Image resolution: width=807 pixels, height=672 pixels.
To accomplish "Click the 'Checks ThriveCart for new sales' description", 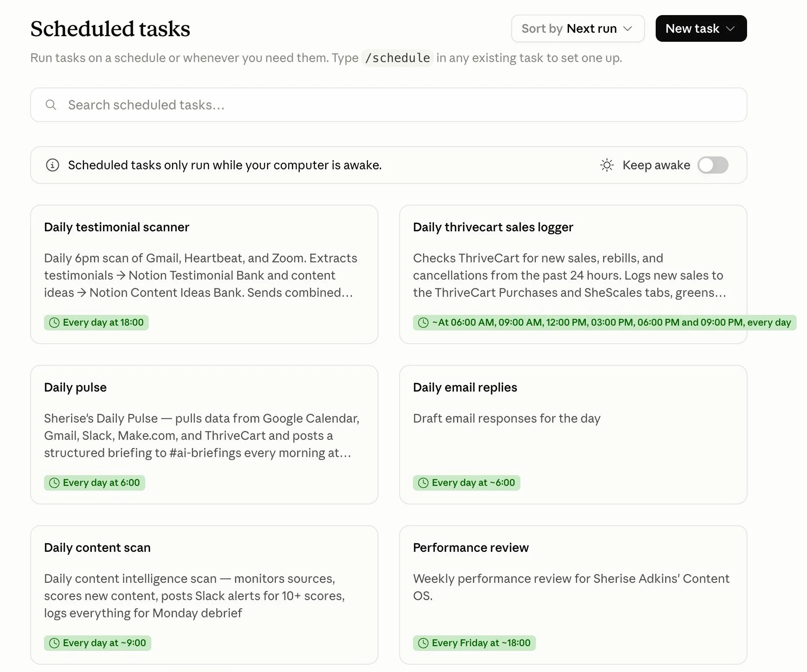I will [569, 275].
